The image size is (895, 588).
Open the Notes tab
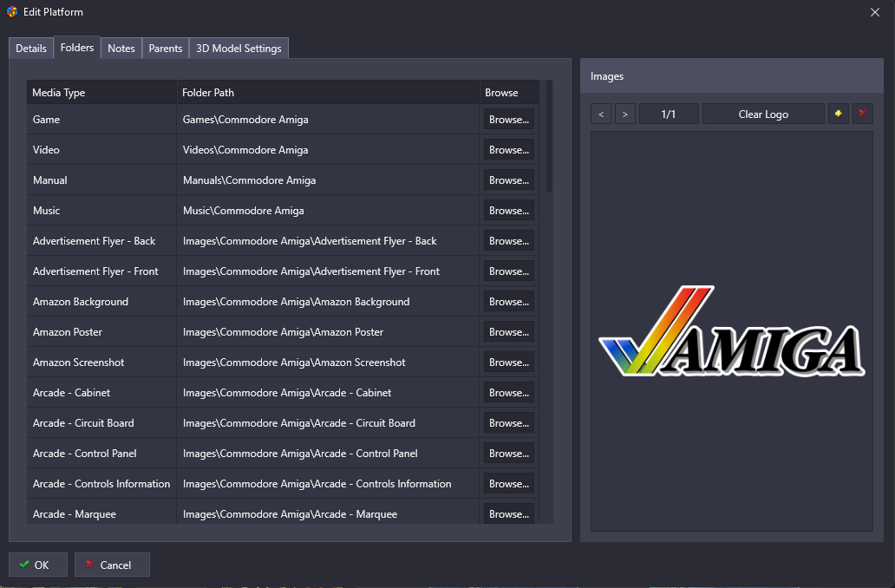pos(121,48)
